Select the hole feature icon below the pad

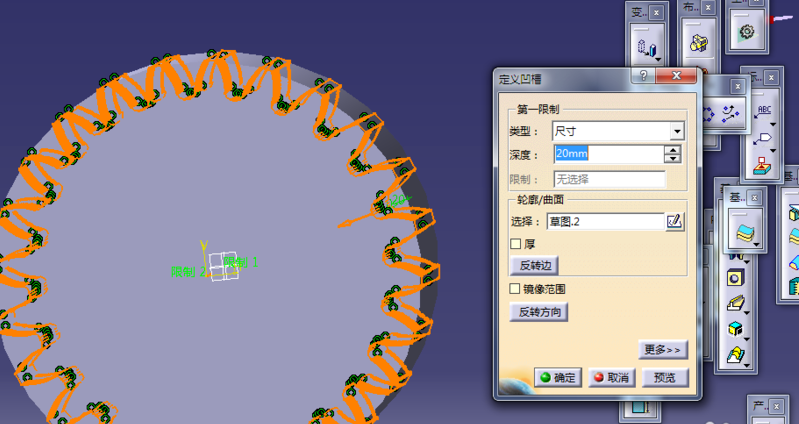[x=737, y=277]
